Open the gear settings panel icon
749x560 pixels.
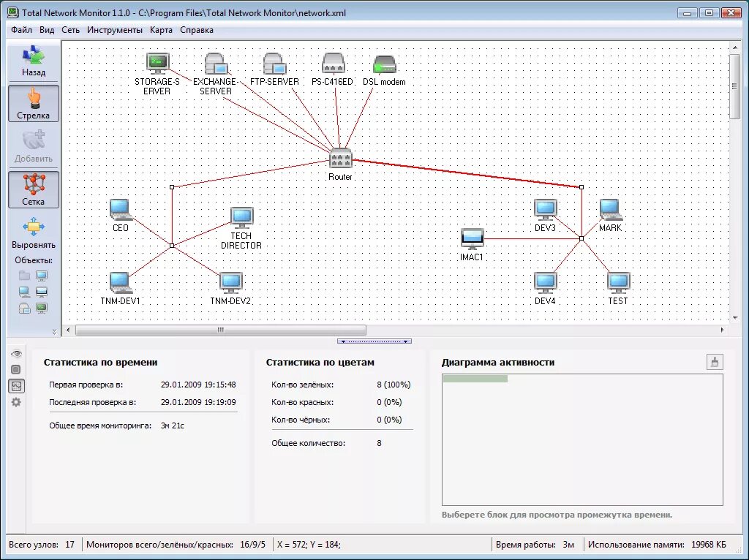tap(16, 402)
